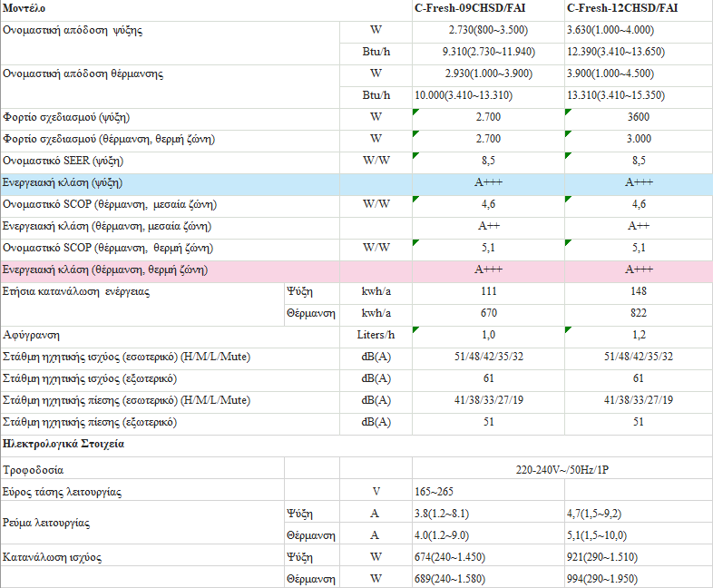713x588 pixels.
Task: Click the heating value '2.930(1.000~3.900)'
Action: coord(488,73)
